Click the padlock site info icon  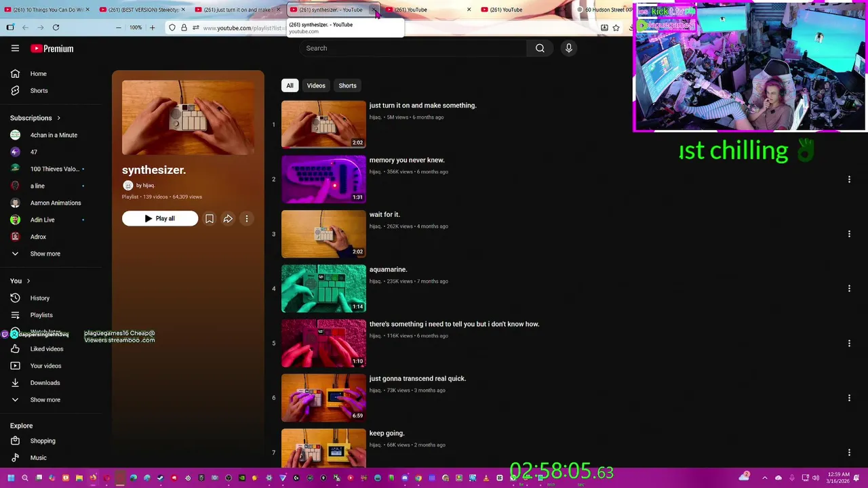[x=184, y=28]
